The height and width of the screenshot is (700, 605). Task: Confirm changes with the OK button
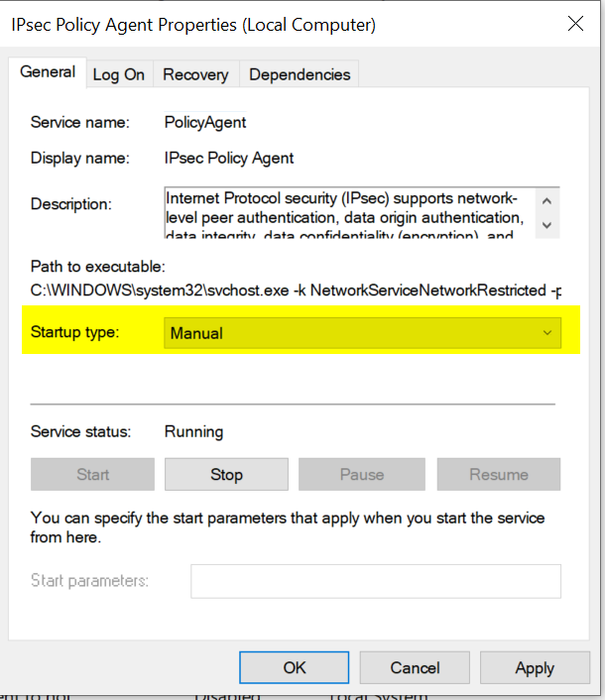click(295, 667)
